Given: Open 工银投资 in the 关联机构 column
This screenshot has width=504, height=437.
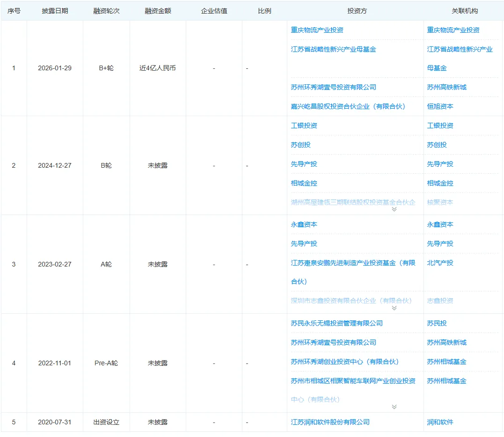Looking at the screenshot, I should 440,126.
